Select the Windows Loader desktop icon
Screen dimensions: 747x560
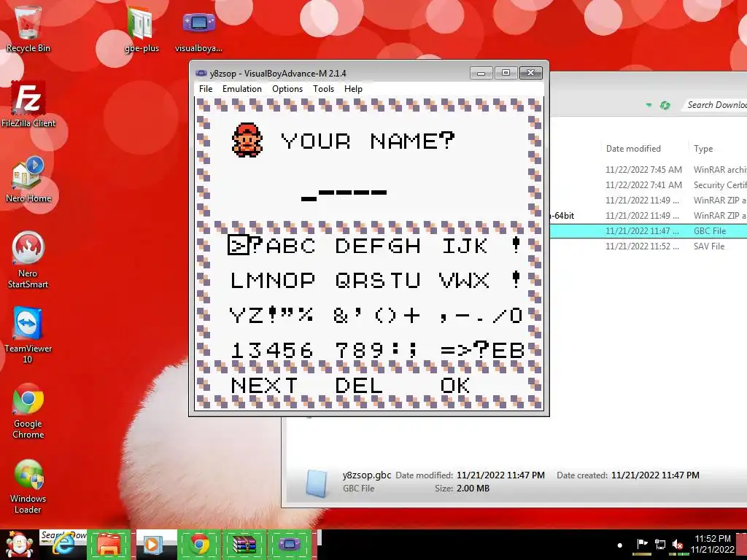click(28, 486)
